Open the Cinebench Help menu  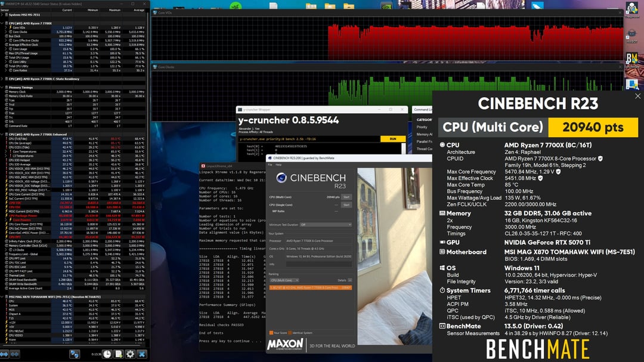pos(278,165)
